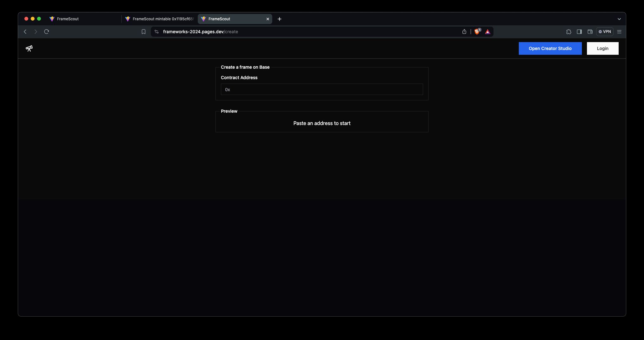Viewport: 644px width, 340px height.
Task: Reload the page with the refresh icon
Action: click(x=47, y=32)
